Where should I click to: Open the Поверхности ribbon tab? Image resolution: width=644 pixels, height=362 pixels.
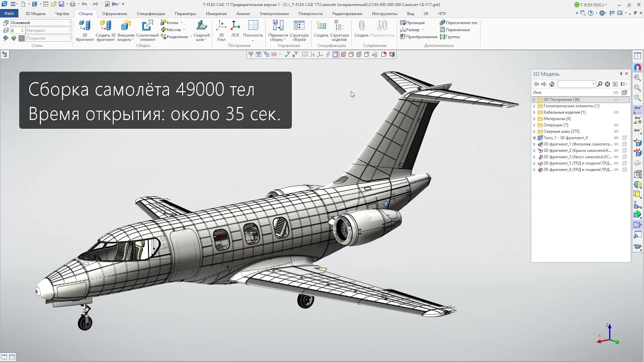tap(310, 14)
